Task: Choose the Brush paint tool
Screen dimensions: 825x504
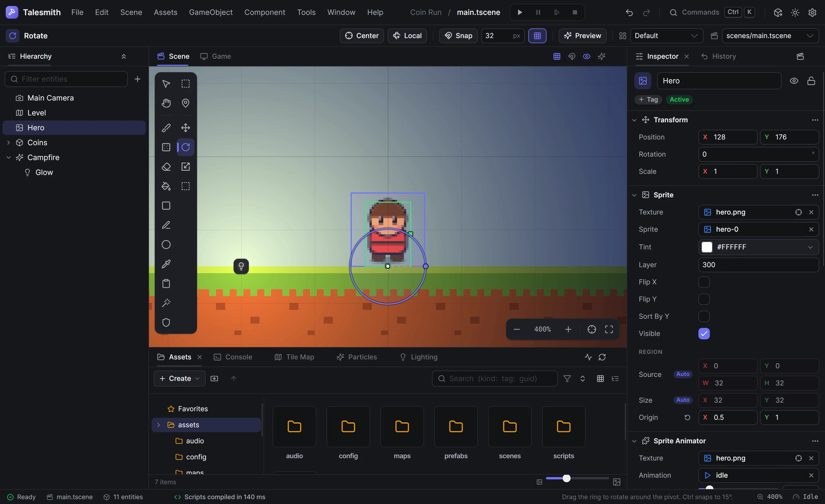Action: pos(166,128)
